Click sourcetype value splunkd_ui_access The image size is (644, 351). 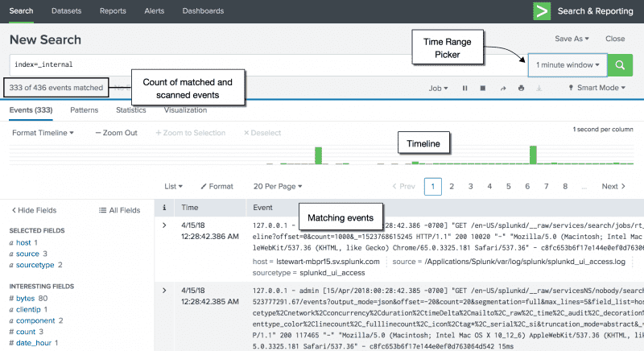pyautogui.click(x=332, y=273)
